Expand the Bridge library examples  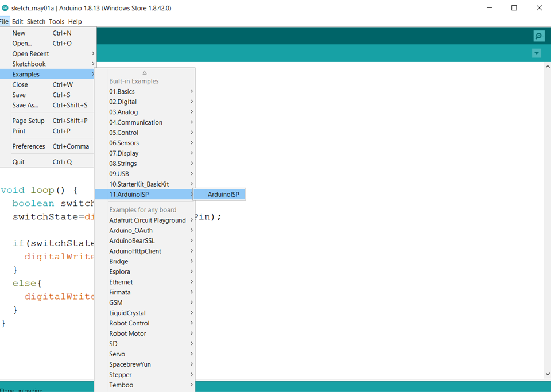click(145, 261)
